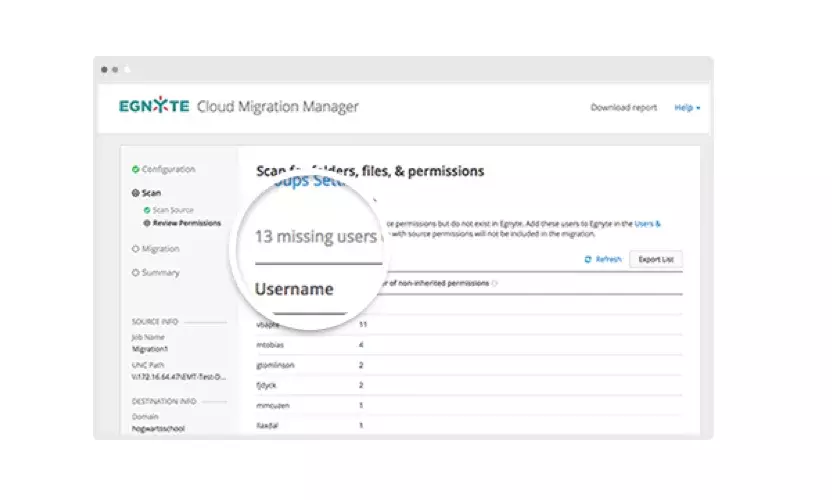Click the Egnyte logo
The height and width of the screenshot is (500, 832).
pos(154,106)
